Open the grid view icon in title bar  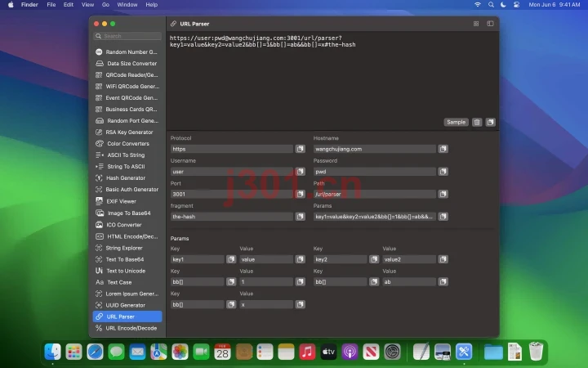pyautogui.click(x=476, y=24)
